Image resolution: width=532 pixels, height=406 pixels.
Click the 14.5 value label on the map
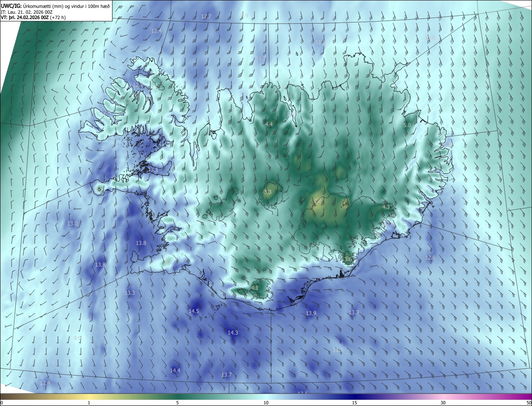(194, 311)
